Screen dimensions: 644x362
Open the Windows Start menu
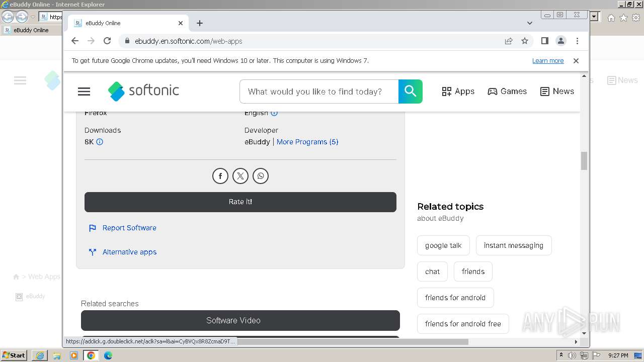[x=14, y=355]
